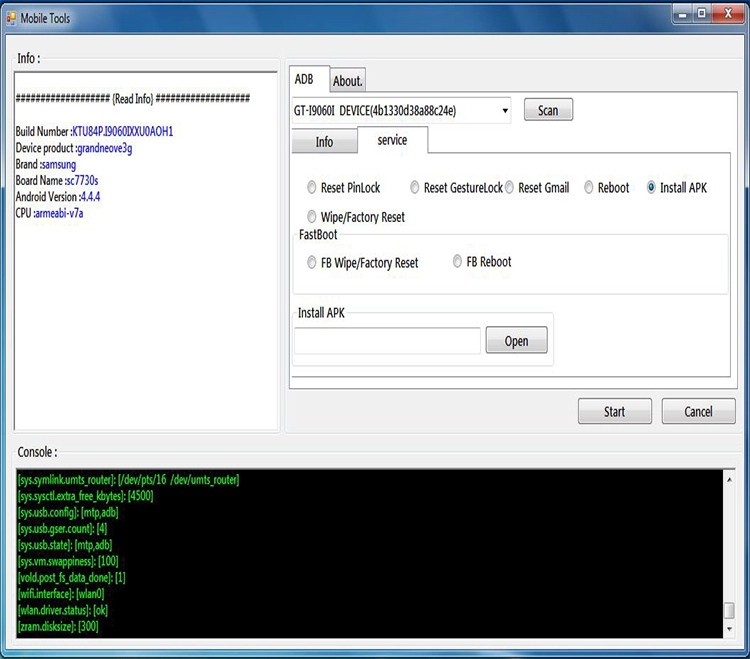Screen dimensions: 750x659
Task: Click the brand value samsung
Action: [x=58, y=165]
